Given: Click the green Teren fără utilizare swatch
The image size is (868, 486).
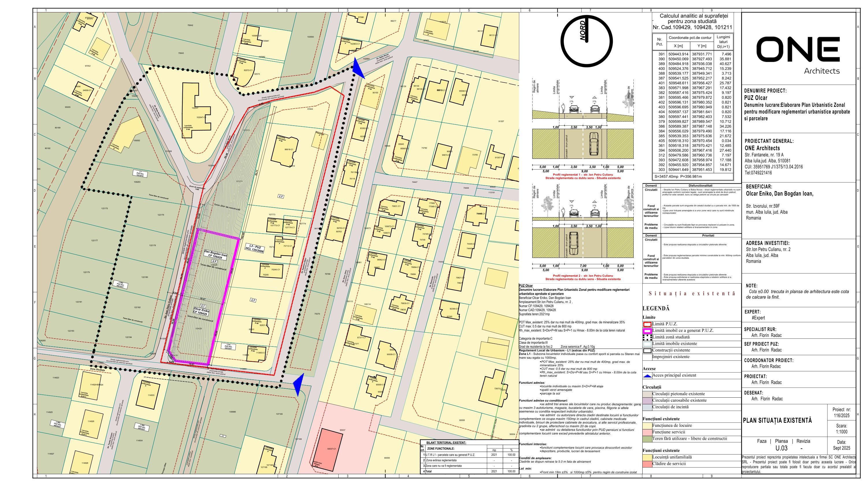Looking at the screenshot, I should pyautogui.click(x=647, y=439).
